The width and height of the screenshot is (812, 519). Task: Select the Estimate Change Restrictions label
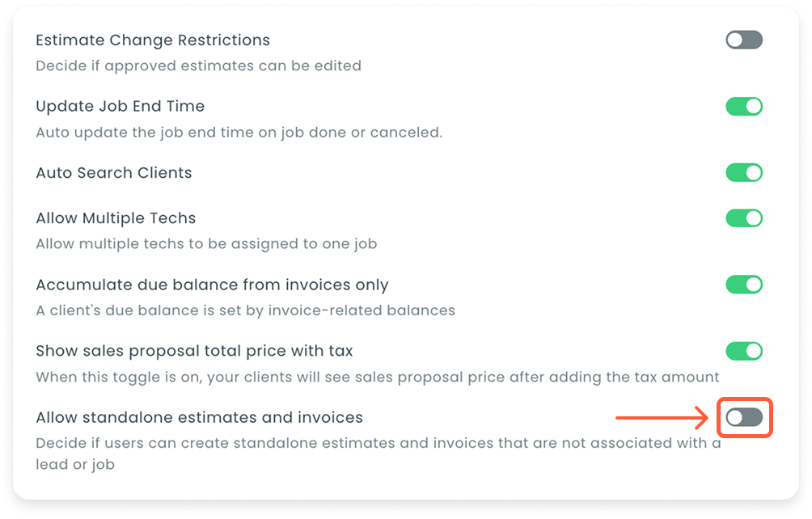(153, 40)
